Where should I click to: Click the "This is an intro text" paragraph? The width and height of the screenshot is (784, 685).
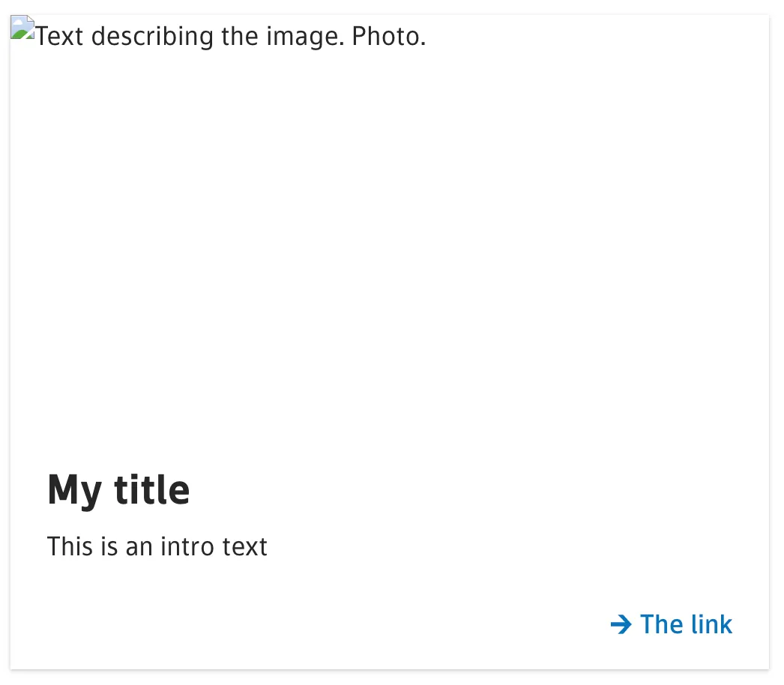coord(157,546)
